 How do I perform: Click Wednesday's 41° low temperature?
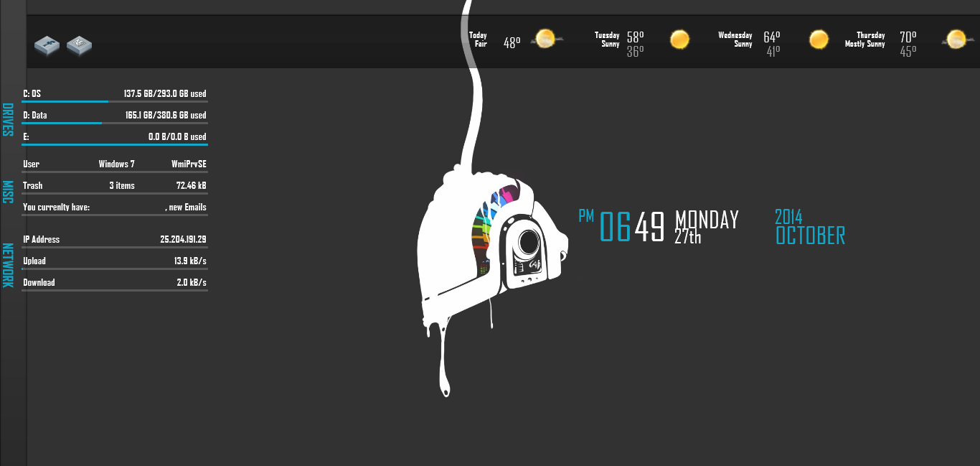pyautogui.click(x=773, y=52)
